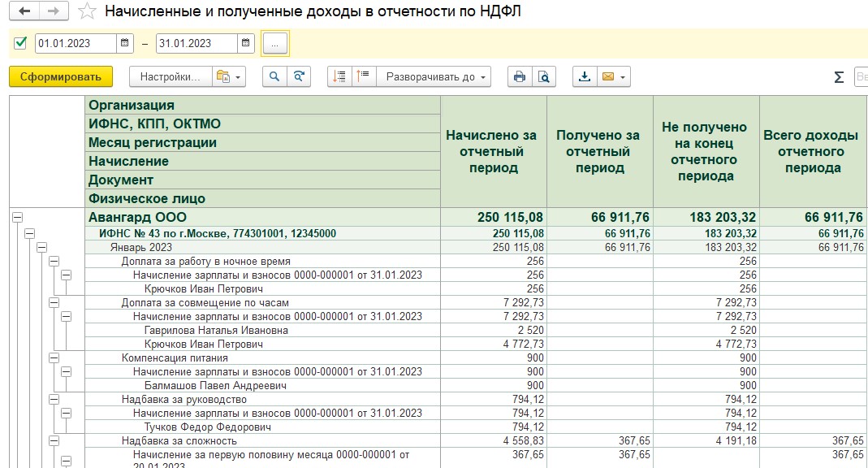Click the Сформировать button
This screenshot has height=468, width=868.
pos(61,77)
